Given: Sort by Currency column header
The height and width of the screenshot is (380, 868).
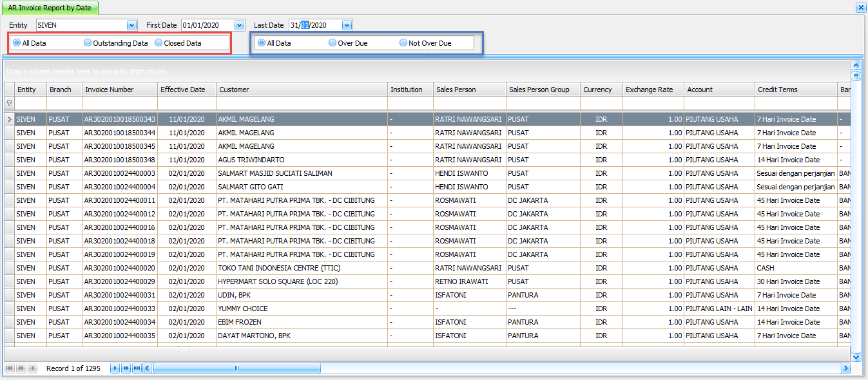Looking at the screenshot, I should click(x=601, y=90).
